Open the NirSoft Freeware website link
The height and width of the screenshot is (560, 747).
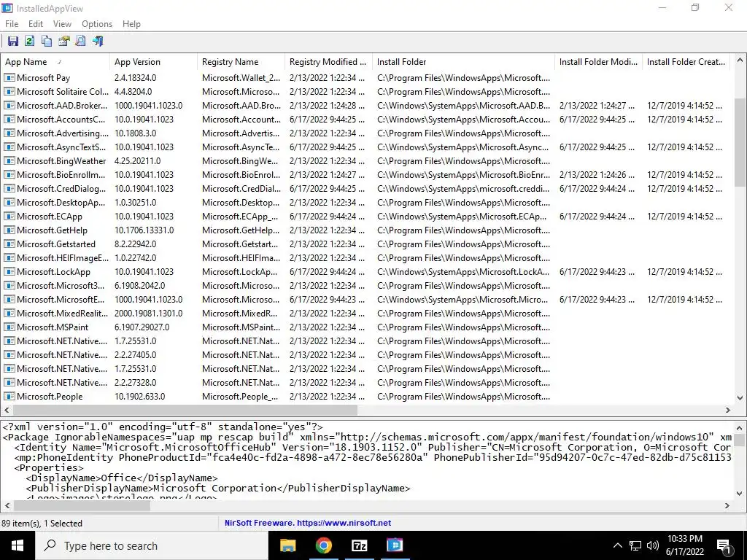pyautogui.click(x=308, y=523)
